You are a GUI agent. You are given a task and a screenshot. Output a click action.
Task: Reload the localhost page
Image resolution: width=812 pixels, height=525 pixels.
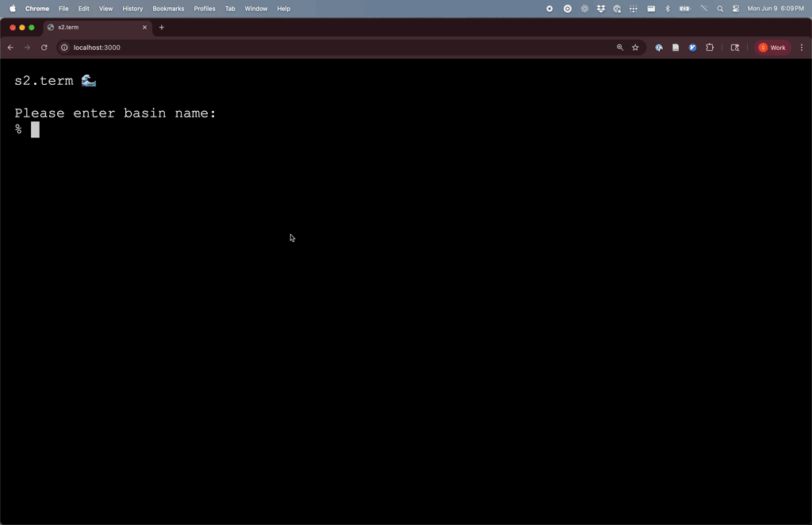[44, 48]
